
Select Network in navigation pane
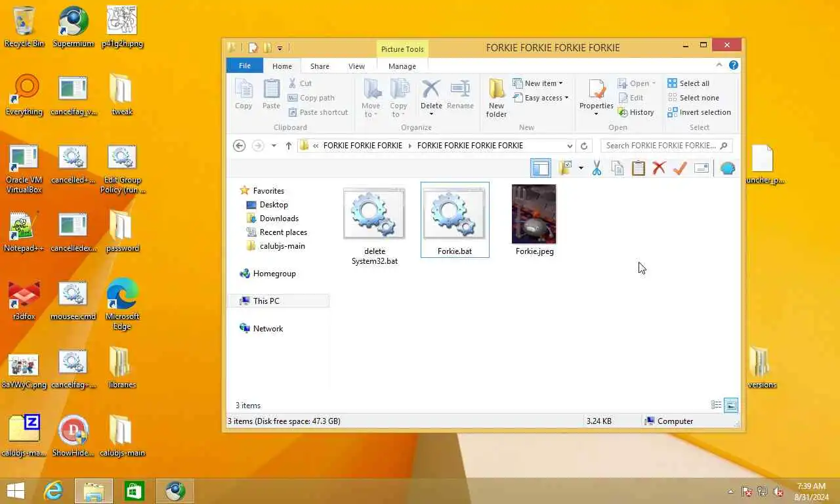268,329
